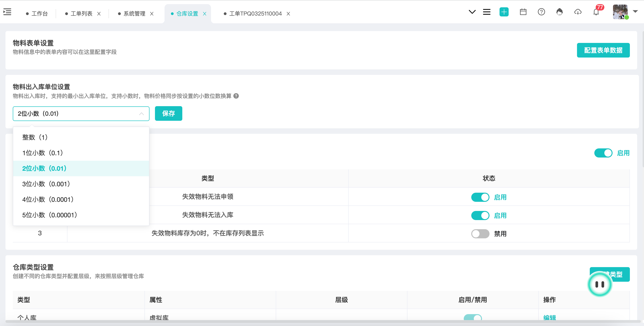The width and height of the screenshot is (644, 326).
Task: Open notifications bell with 77 badge
Action: click(x=596, y=12)
